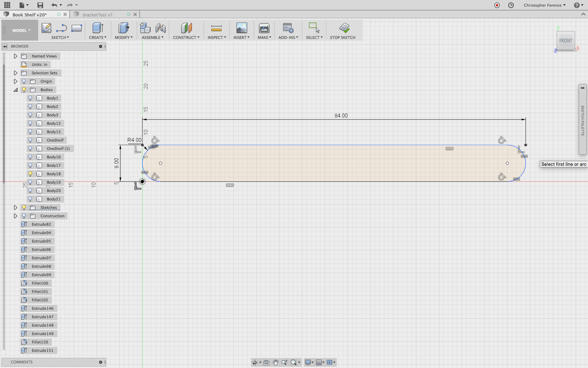This screenshot has width=588, height=368.
Task: Redo the last undone action
Action: (70, 5)
